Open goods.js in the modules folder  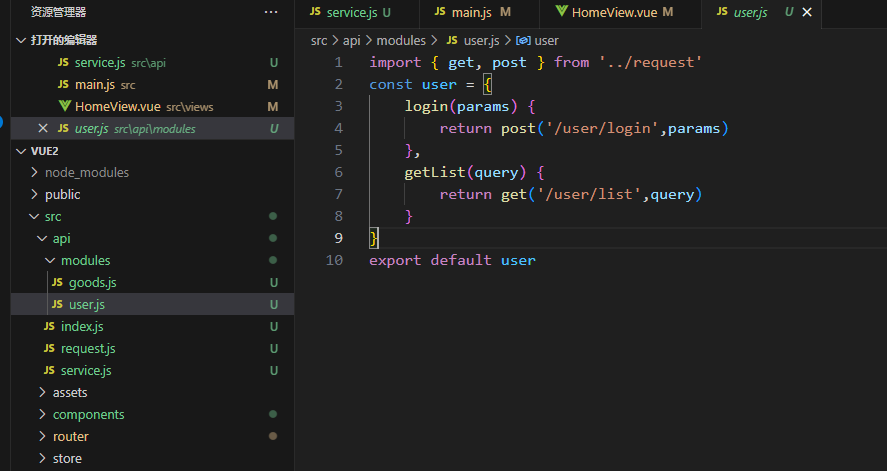(x=152, y=282)
